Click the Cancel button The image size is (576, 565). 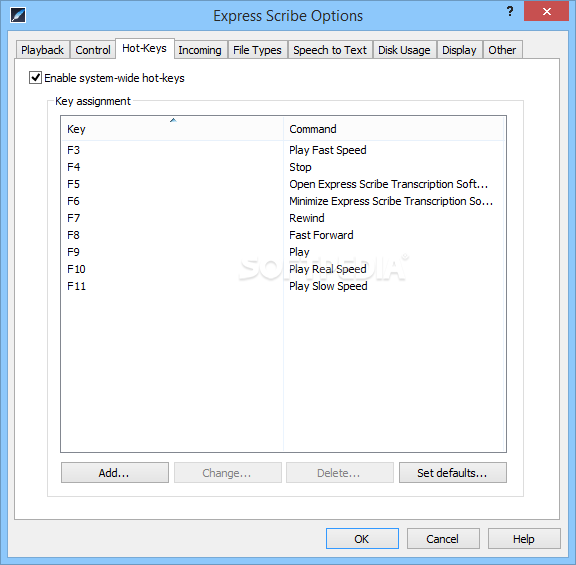click(x=443, y=539)
